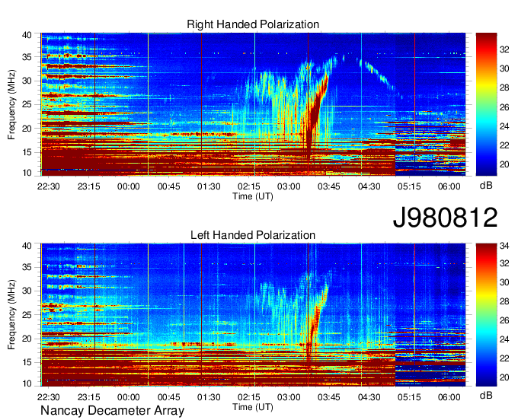Click the 02:15 time tick of Left Handed plot
The width and height of the screenshot is (518, 420).
249,397
